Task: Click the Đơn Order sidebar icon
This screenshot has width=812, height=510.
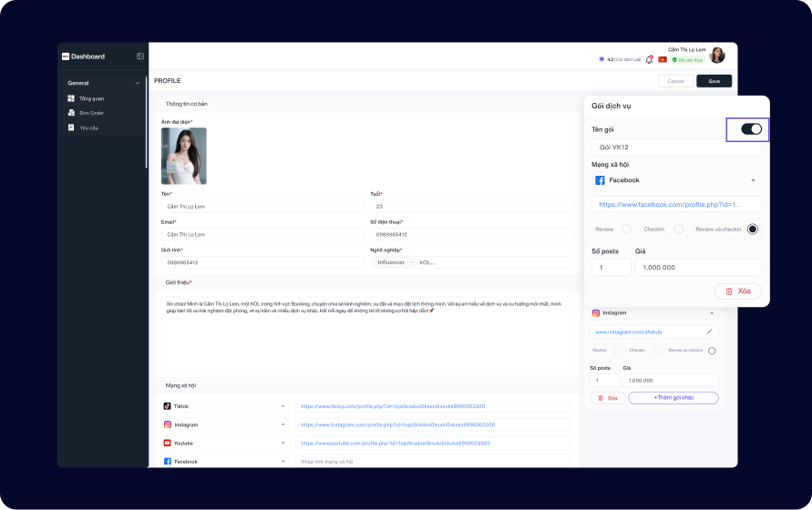Action: [x=71, y=113]
